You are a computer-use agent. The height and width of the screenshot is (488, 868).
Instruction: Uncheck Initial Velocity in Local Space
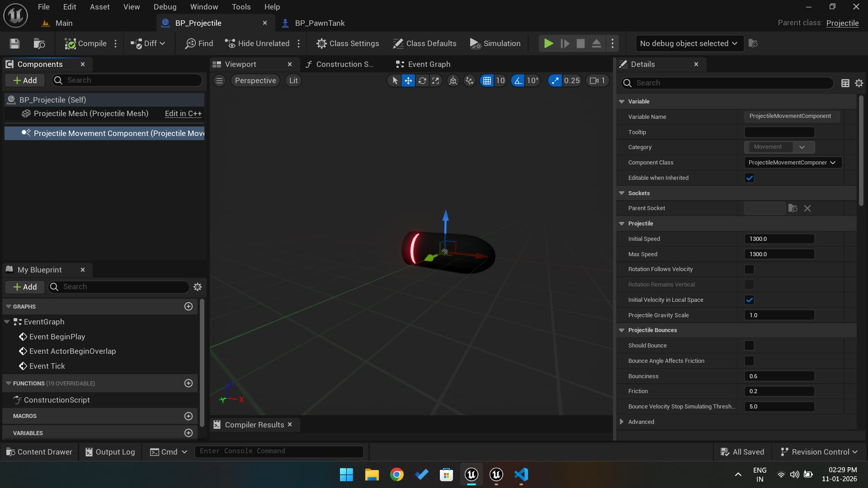749,300
